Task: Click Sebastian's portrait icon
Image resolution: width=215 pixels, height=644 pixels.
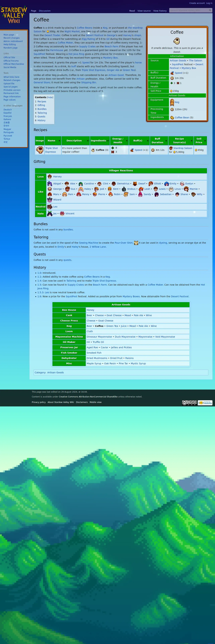Action: click(x=156, y=194)
